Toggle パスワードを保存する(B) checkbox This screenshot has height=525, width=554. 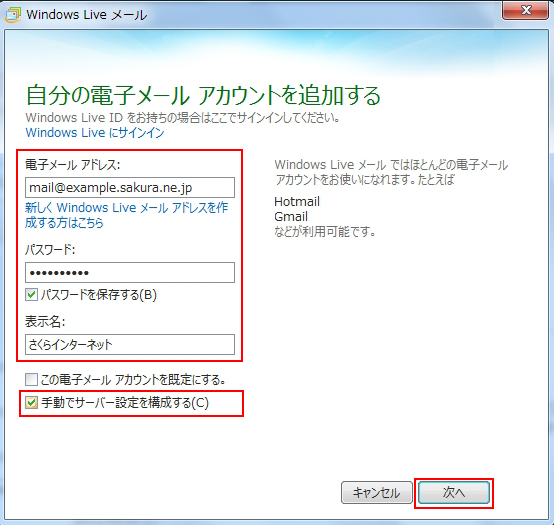coord(31,295)
